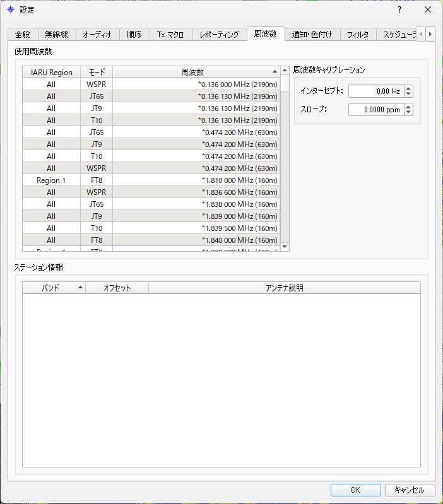Open the オーディオ tab
The image size is (443, 504).
(x=97, y=35)
